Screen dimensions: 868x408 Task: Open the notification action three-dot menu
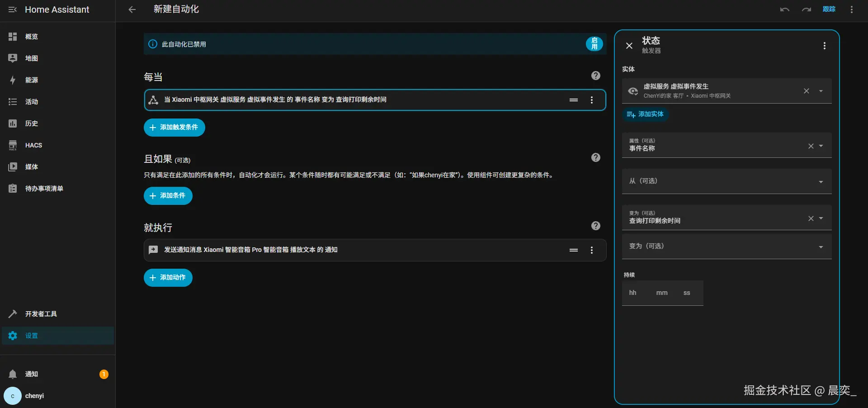tap(592, 250)
